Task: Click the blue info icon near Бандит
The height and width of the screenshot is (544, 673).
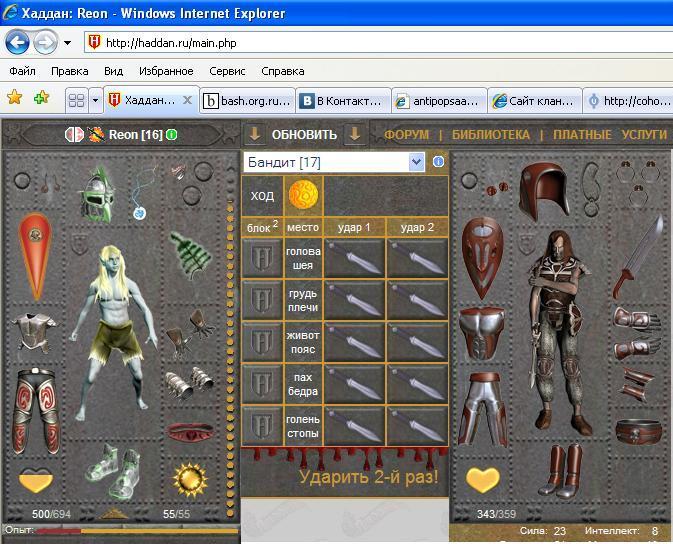Action: coord(438,161)
